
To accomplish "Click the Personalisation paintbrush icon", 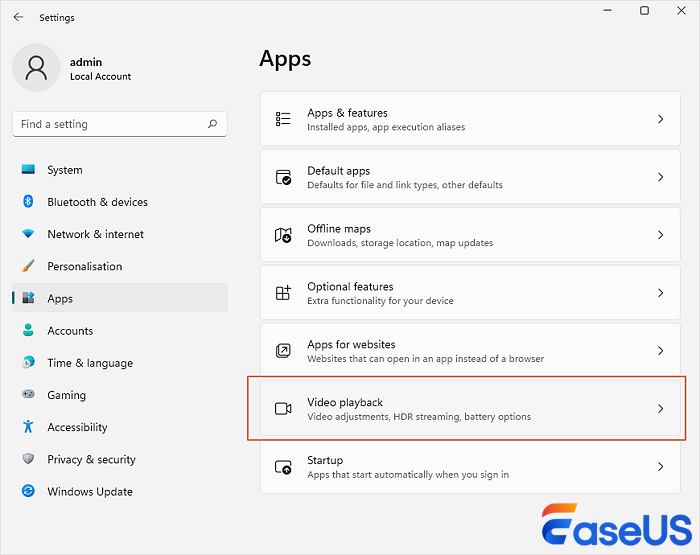I will [28, 266].
